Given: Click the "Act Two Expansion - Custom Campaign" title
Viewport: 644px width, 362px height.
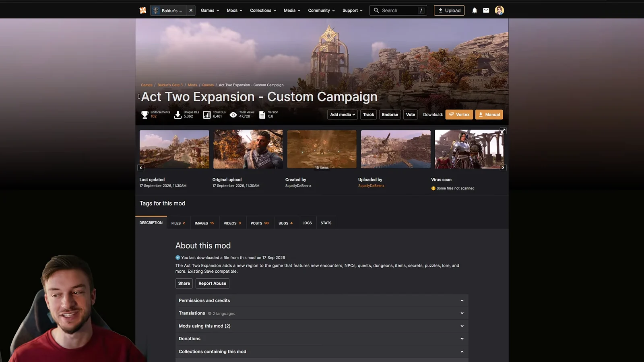Looking at the screenshot, I should tap(259, 97).
